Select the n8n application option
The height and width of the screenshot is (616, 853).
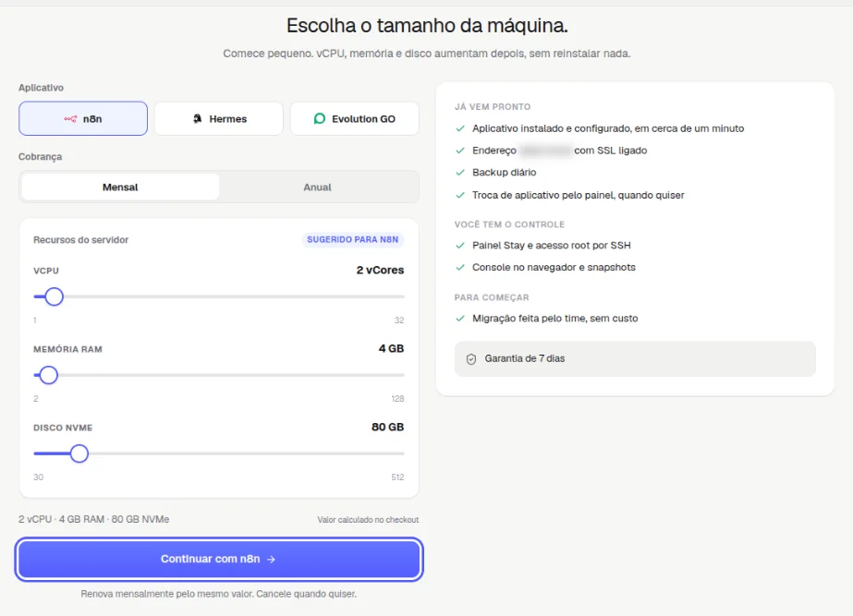[83, 118]
